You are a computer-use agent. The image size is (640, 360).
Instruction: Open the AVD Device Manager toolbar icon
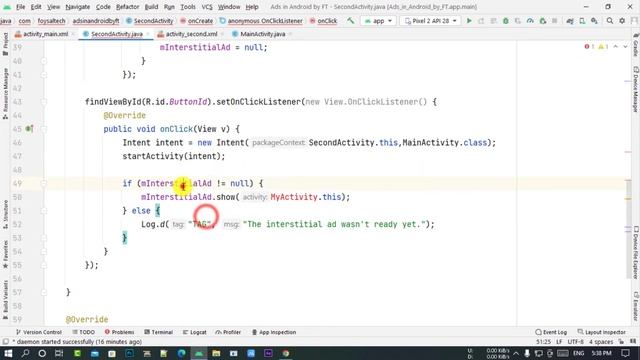coord(582,20)
